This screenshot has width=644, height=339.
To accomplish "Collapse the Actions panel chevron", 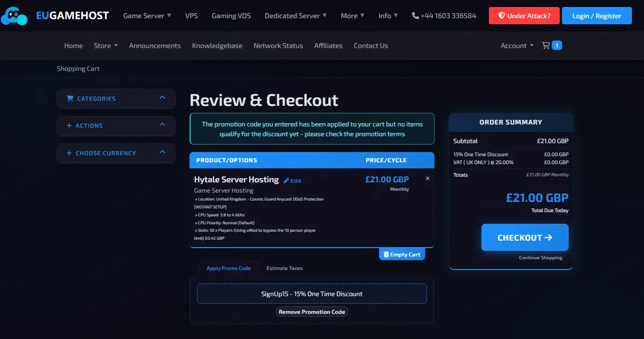I will (163, 125).
